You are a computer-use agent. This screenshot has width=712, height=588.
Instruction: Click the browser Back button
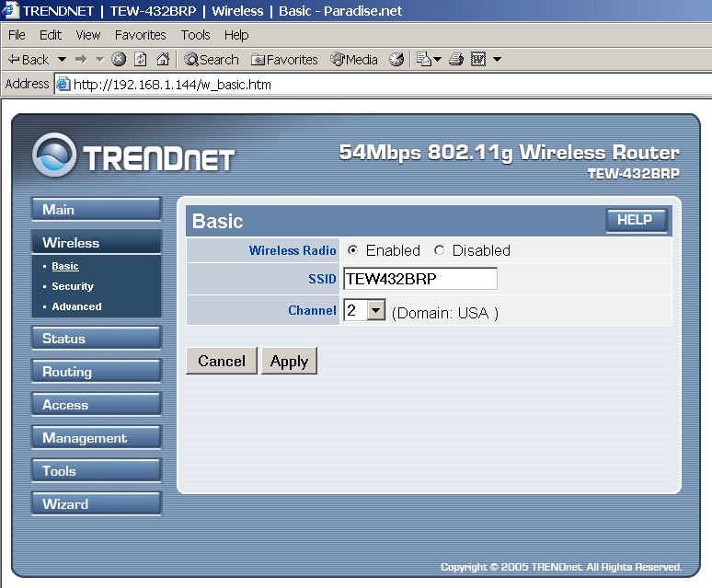[29, 60]
